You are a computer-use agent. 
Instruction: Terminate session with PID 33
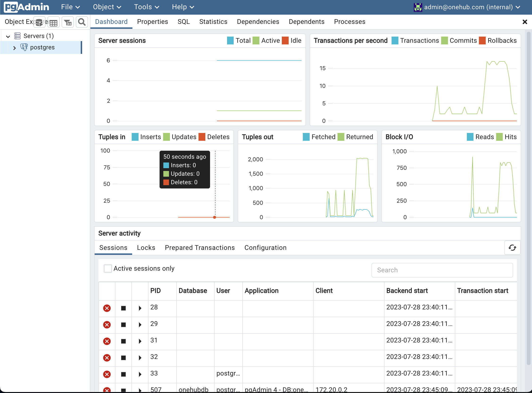[x=107, y=374]
